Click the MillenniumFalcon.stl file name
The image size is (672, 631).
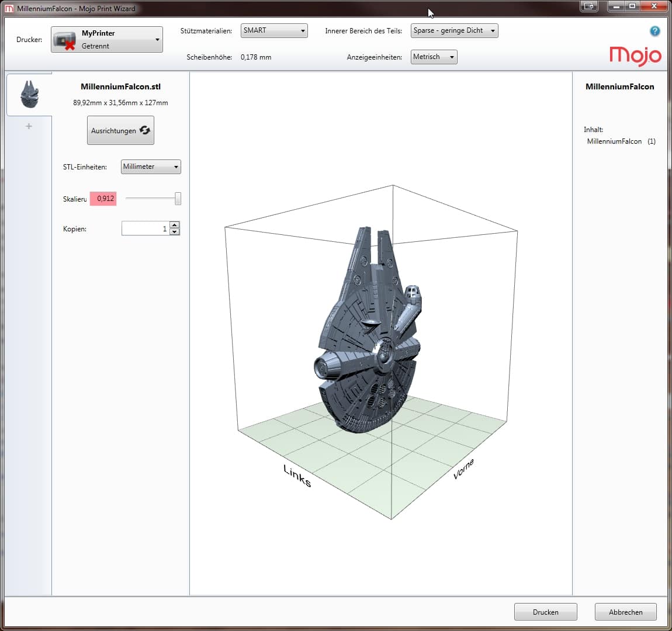click(120, 86)
